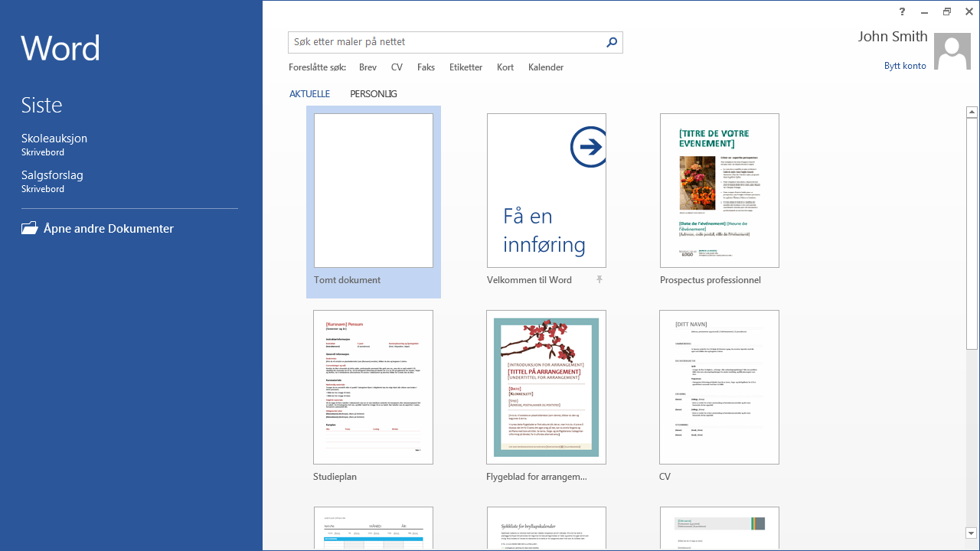Click John Smith's profile avatar

(952, 51)
